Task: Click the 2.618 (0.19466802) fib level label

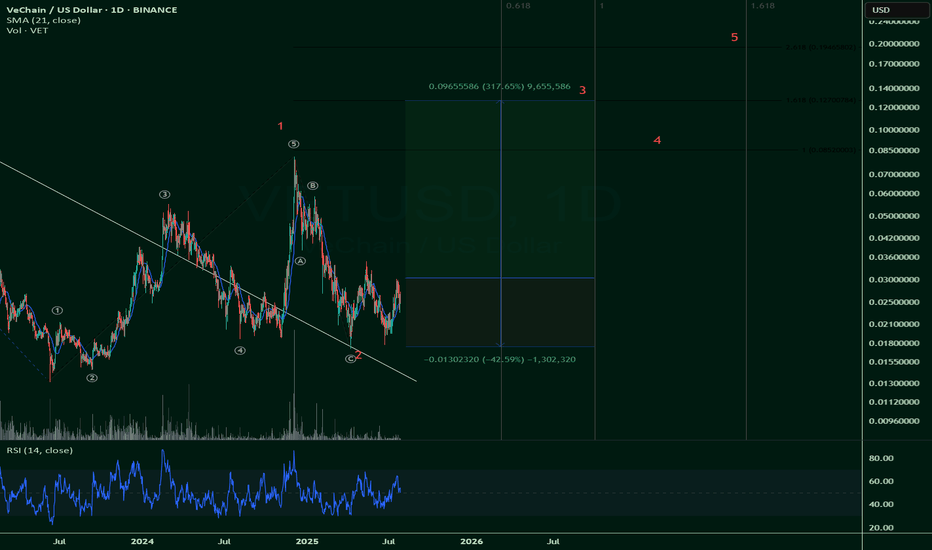Action: click(821, 47)
